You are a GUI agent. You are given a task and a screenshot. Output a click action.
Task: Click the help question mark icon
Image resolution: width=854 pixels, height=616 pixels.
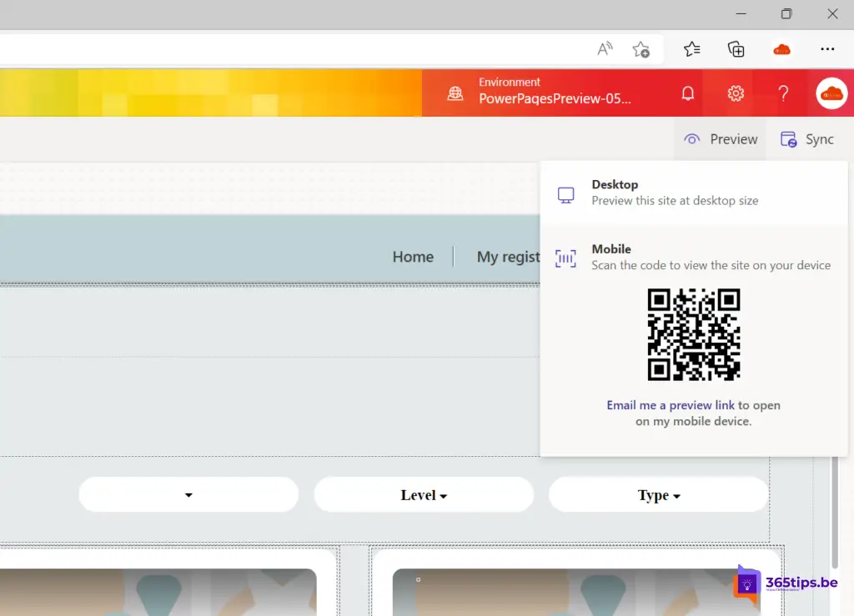point(783,93)
